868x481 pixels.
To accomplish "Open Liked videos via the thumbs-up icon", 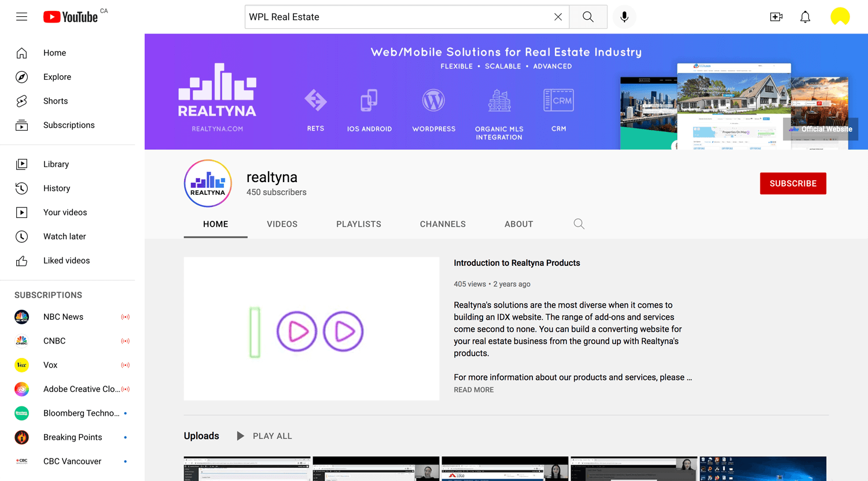I will pyautogui.click(x=21, y=261).
